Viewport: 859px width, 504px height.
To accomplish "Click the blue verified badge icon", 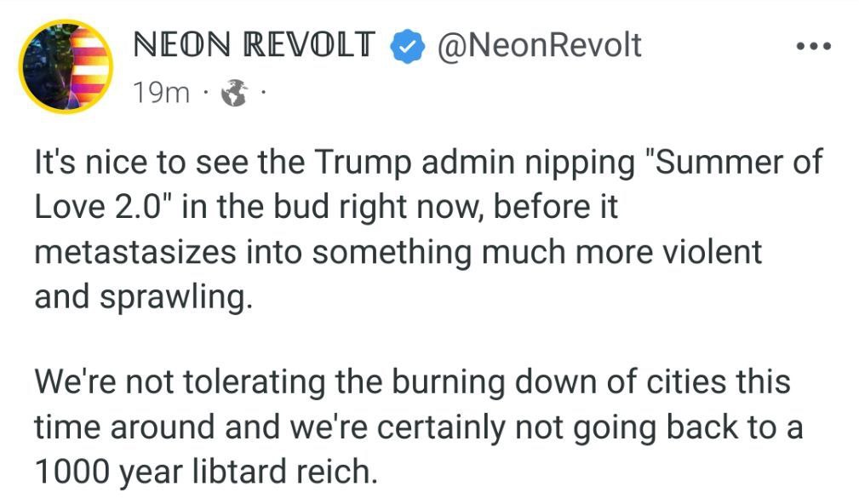I will (407, 47).
